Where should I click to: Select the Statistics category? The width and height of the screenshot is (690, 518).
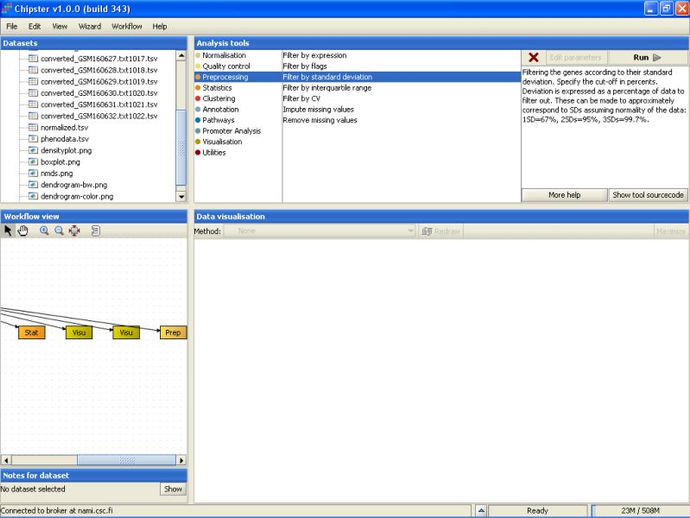click(217, 88)
